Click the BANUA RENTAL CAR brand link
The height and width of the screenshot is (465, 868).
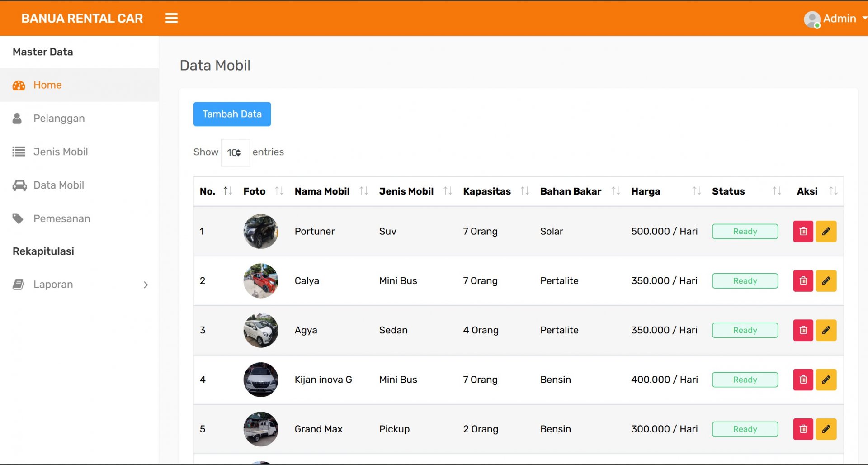coord(82,18)
